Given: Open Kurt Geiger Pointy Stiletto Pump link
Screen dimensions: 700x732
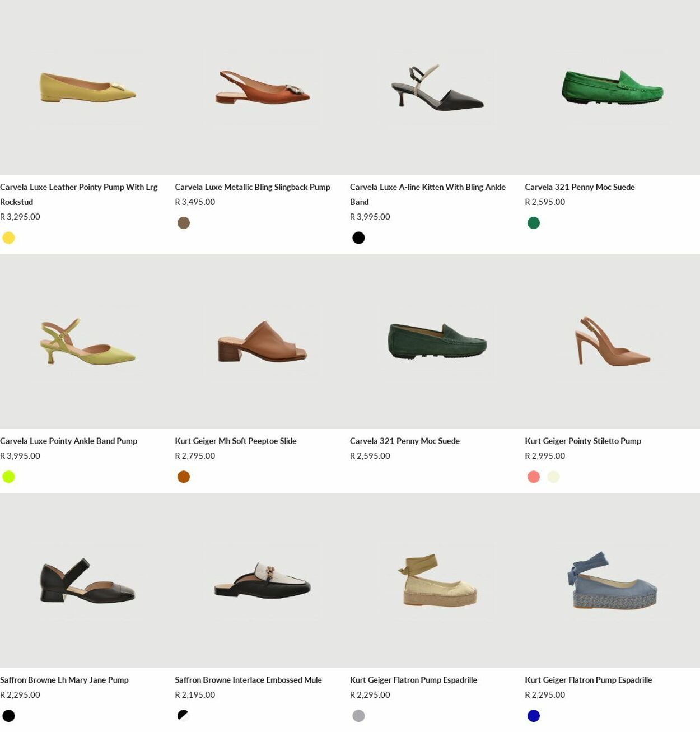Looking at the screenshot, I should [x=583, y=441].
